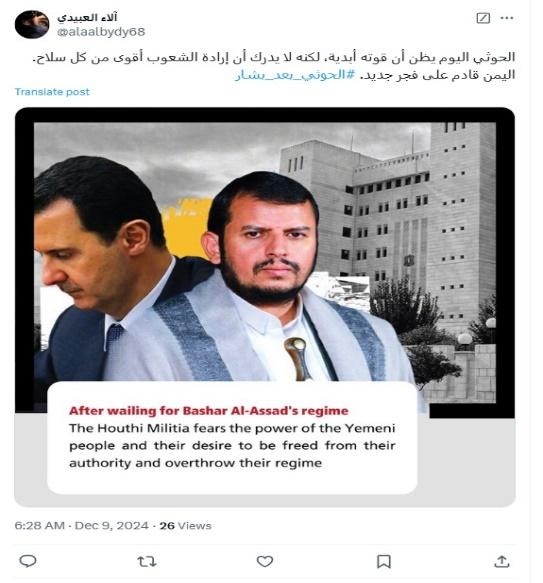Click the Translate post link
The height and width of the screenshot is (583, 543).
tap(52, 92)
